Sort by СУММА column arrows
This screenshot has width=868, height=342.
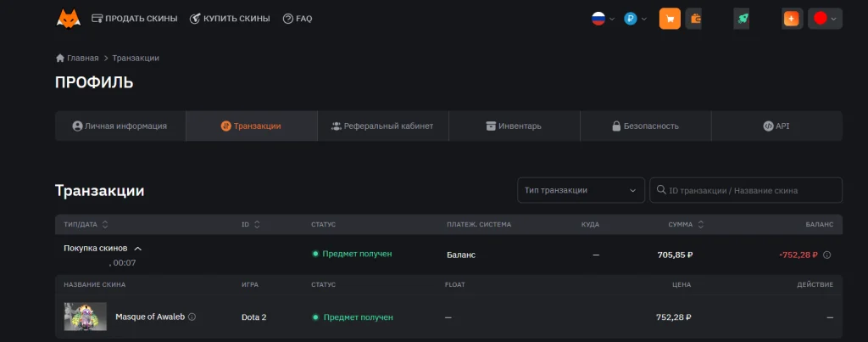[x=701, y=225]
